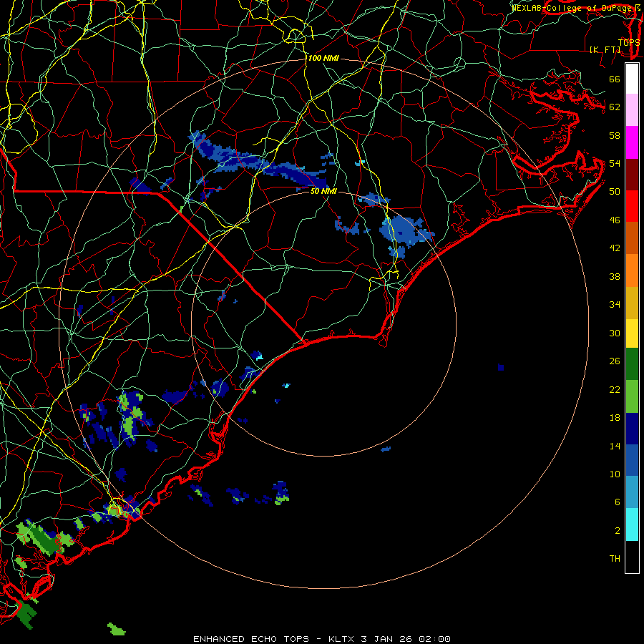The width and height of the screenshot is (644, 644).
Task: Click the 'ENHANCED ECHO TOPS' title text
Action: [251, 639]
